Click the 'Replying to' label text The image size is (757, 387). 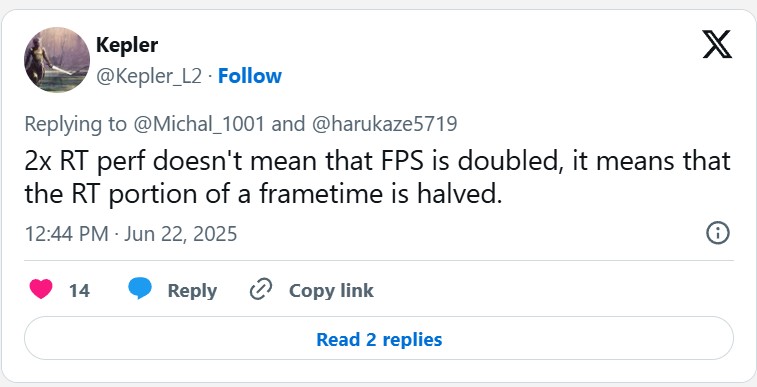(75, 124)
